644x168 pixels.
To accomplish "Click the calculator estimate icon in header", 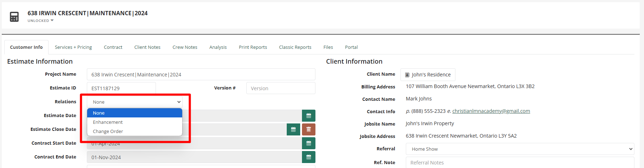I will 14,17.
